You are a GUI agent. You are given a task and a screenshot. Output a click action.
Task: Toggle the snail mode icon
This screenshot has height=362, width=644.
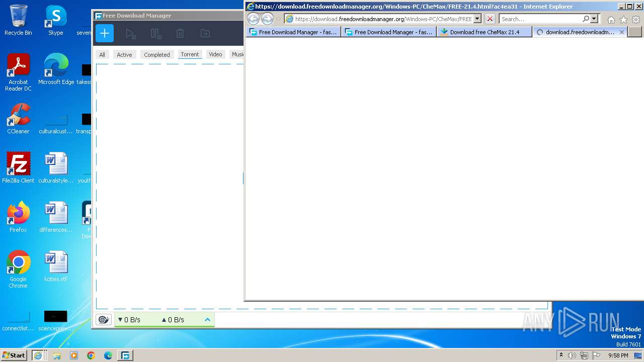click(x=104, y=319)
